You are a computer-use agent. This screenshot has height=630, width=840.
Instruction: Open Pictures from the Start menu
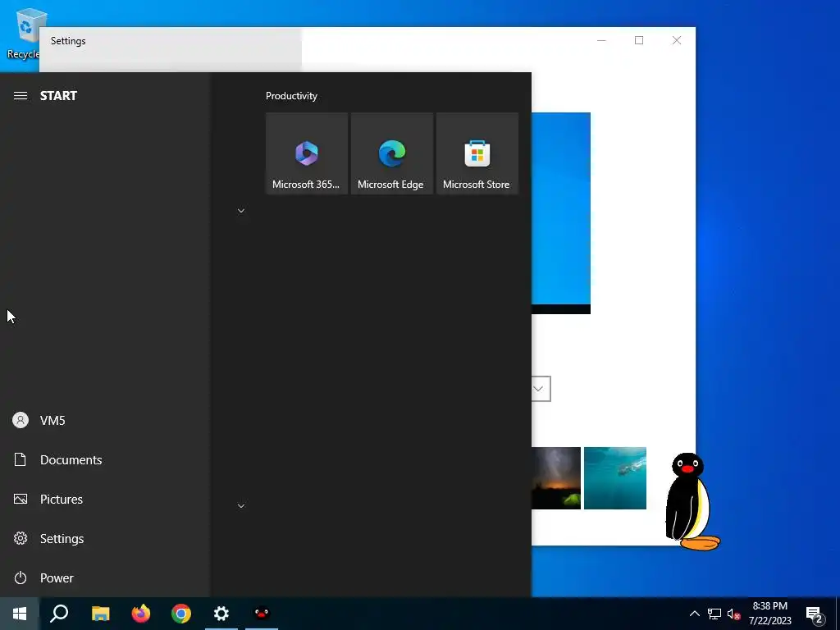105,500
